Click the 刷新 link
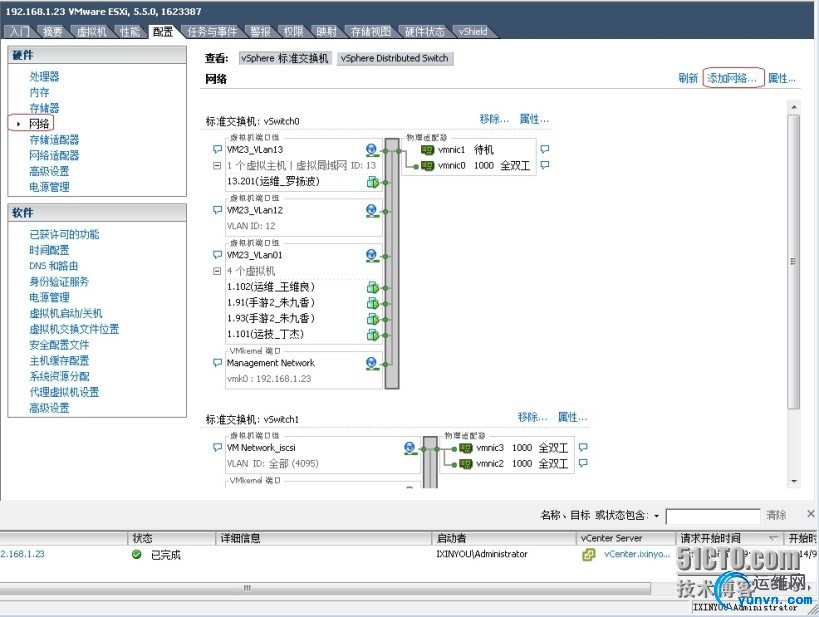This screenshot has height=617, width=819. click(688, 78)
